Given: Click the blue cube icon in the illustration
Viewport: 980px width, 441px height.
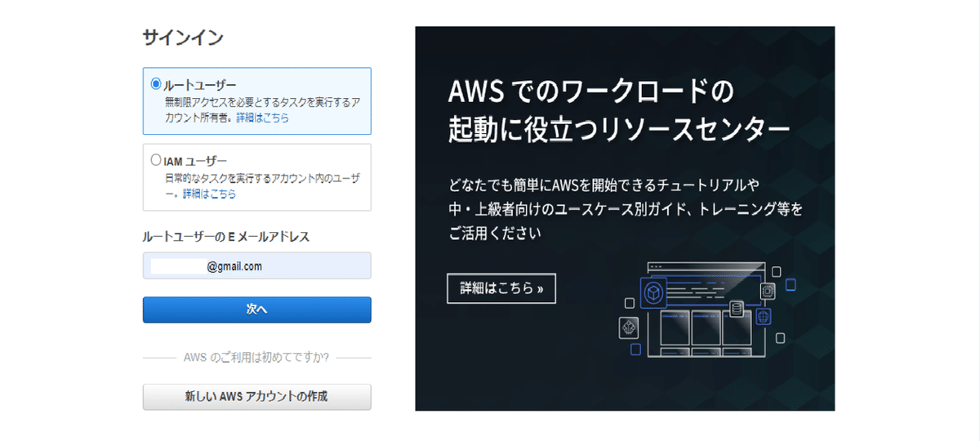Looking at the screenshot, I should [x=653, y=292].
